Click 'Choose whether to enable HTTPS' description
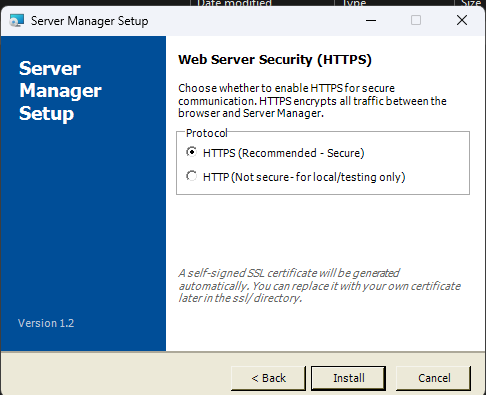Viewport: 486px width, 395px height. coord(312,100)
